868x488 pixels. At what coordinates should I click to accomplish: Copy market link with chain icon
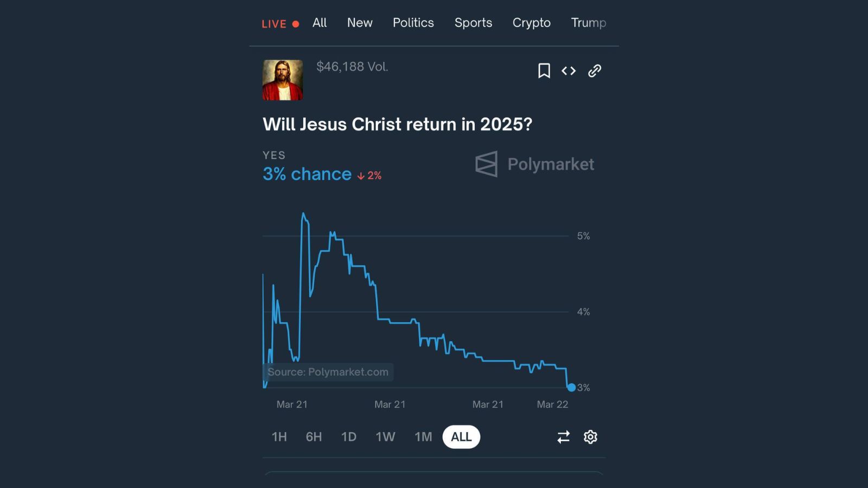pyautogui.click(x=595, y=71)
